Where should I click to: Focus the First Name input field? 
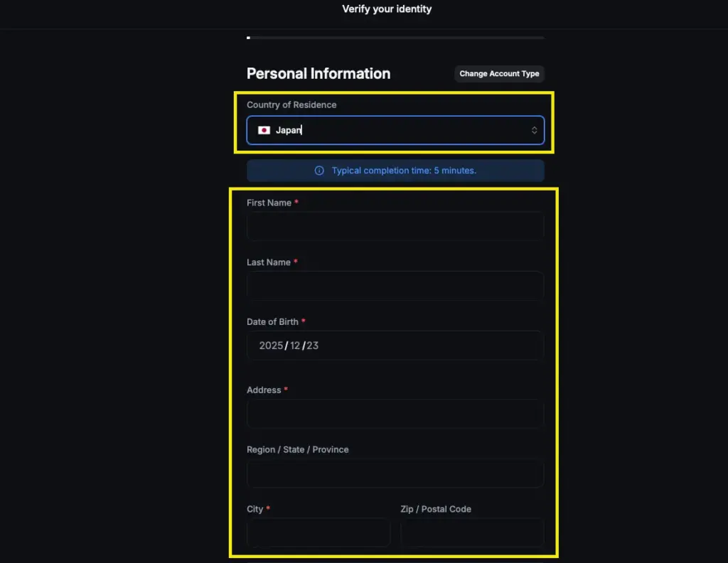[395, 226]
